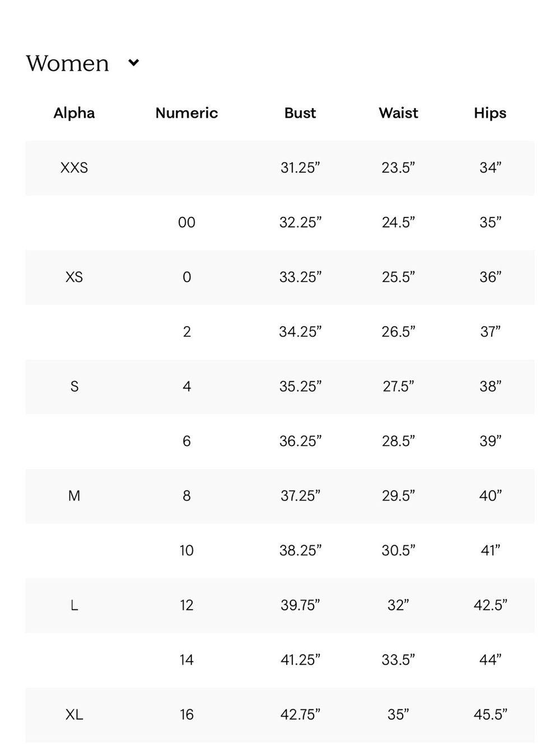Click numeric size 14 cell
This screenshot has height=747, width=560.
click(186, 660)
